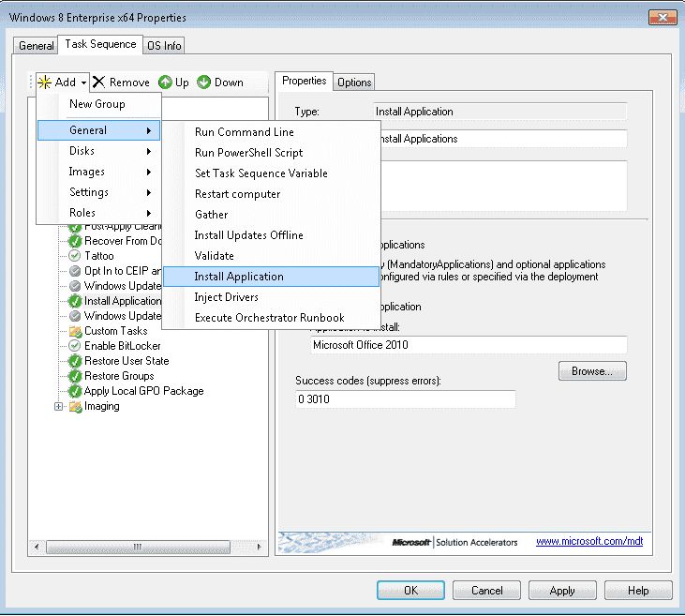Choose Set Task Sequence Variable
The height and width of the screenshot is (616, 685).
(271, 173)
